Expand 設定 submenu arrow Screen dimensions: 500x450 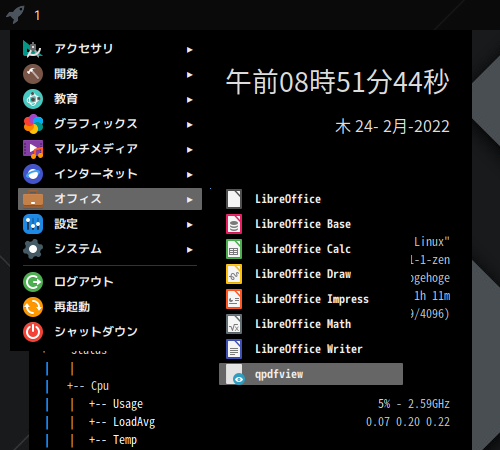click(x=190, y=225)
